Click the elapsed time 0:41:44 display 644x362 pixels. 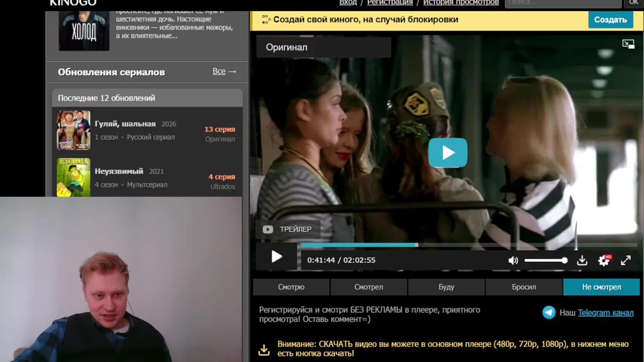point(321,260)
